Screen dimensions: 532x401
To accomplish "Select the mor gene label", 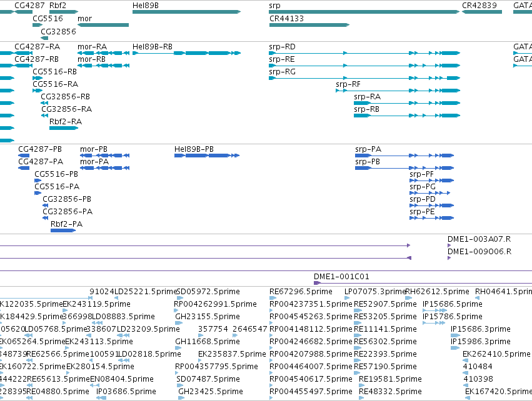I will pyautogui.click(x=84, y=19).
